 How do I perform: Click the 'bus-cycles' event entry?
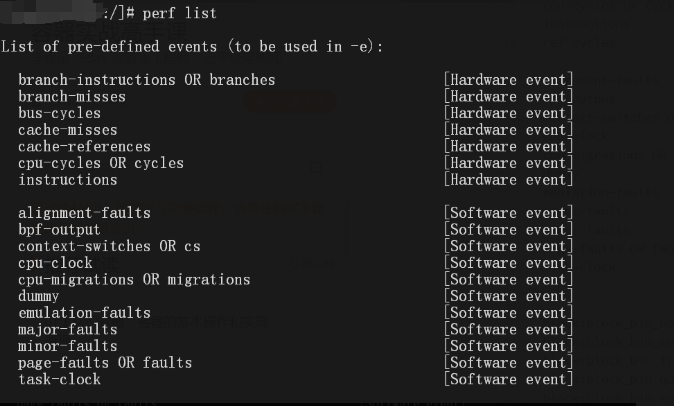pos(59,113)
